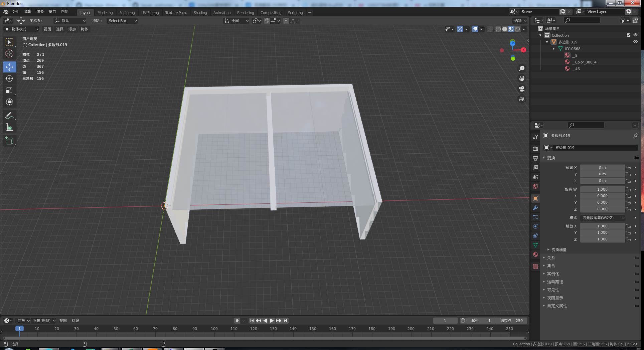Open the Render properties tab
This screenshot has height=350, width=644.
click(535, 148)
